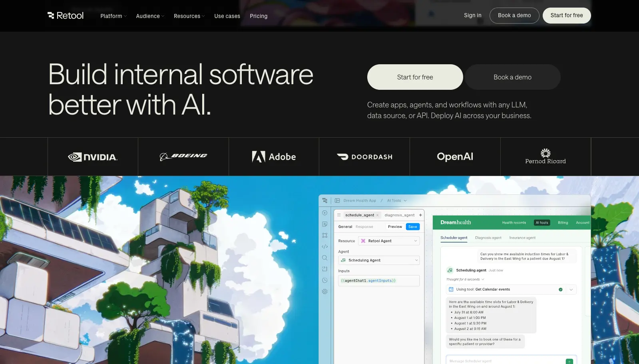Viewport: 639px width, 364px height.
Task: Select AI tools in the Dreamhealth nav
Action: [x=542, y=223]
